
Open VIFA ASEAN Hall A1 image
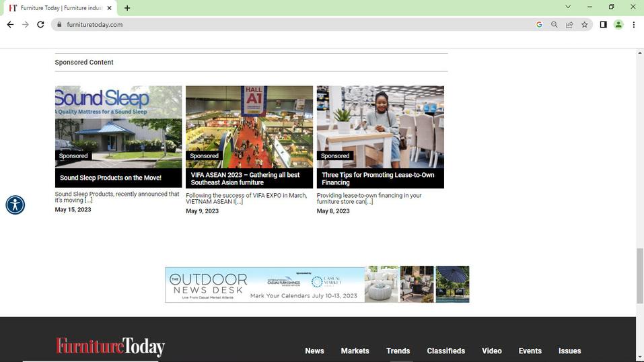pos(249,127)
